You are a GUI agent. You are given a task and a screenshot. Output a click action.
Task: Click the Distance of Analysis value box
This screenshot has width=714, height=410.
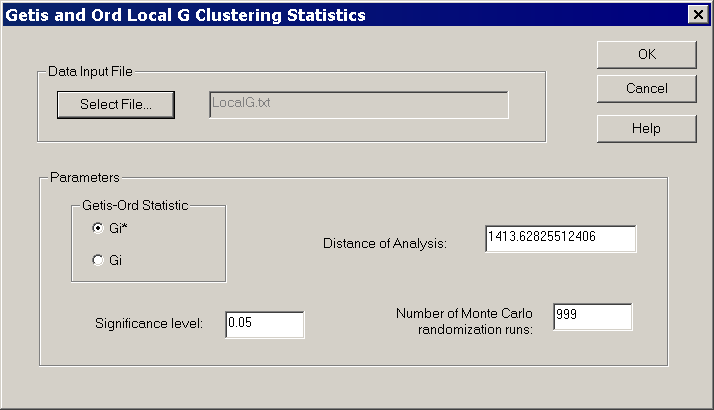point(561,238)
